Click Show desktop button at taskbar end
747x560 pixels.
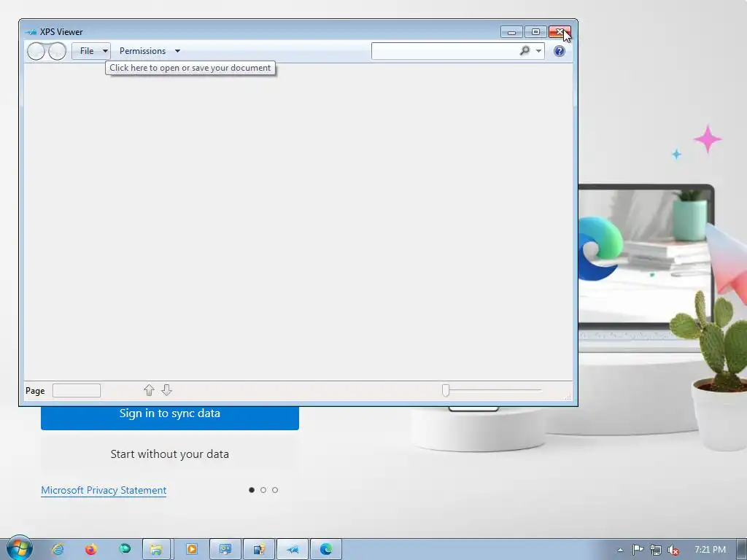742,549
